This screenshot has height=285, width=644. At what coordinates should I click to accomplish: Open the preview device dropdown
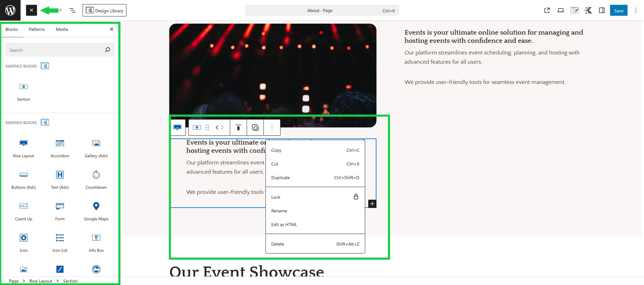(561, 10)
